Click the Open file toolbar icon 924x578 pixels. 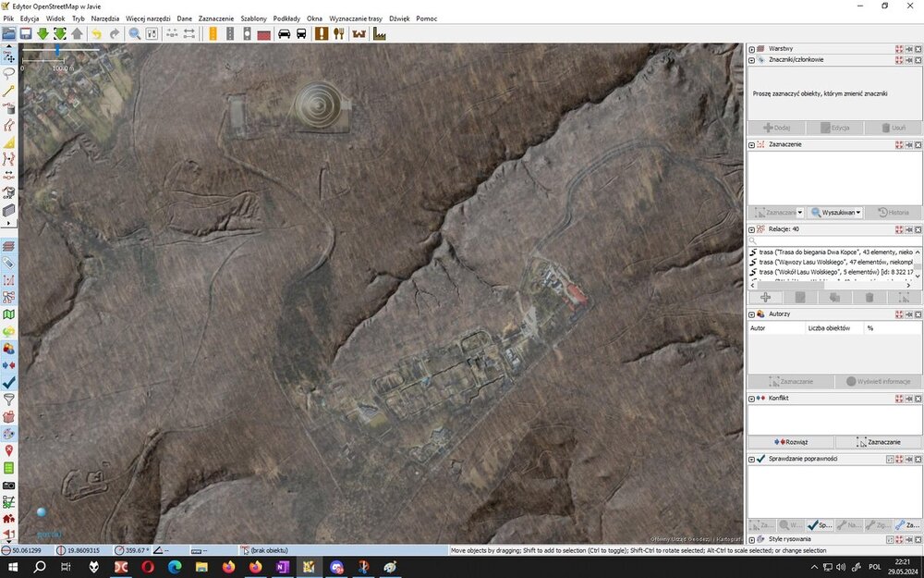[x=9, y=34]
